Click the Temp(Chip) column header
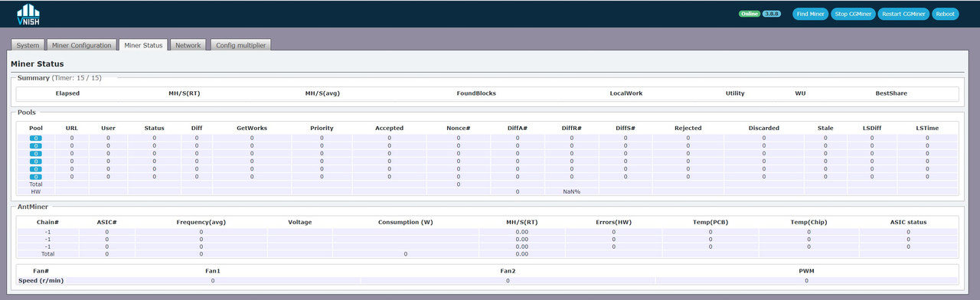980x300 pixels. (x=808, y=222)
